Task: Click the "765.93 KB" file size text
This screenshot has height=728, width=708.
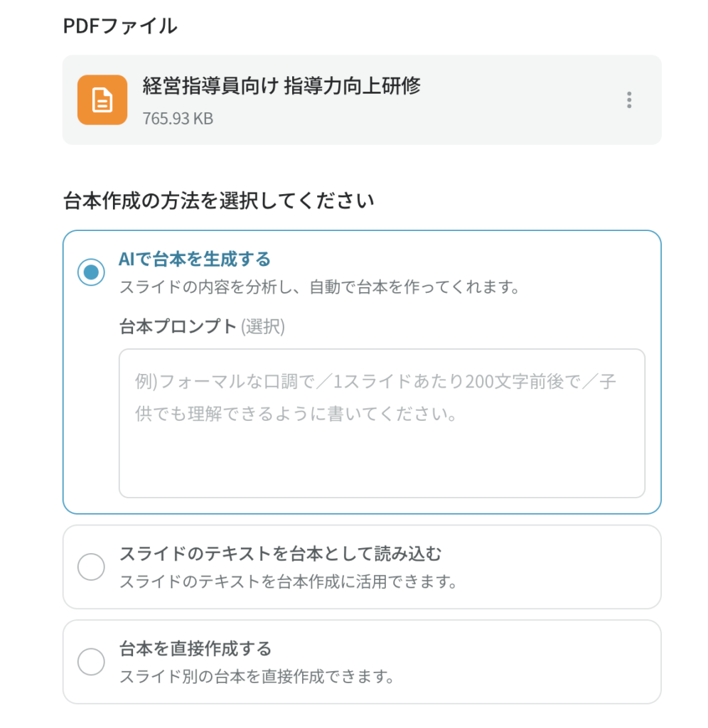Action: click(x=178, y=118)
